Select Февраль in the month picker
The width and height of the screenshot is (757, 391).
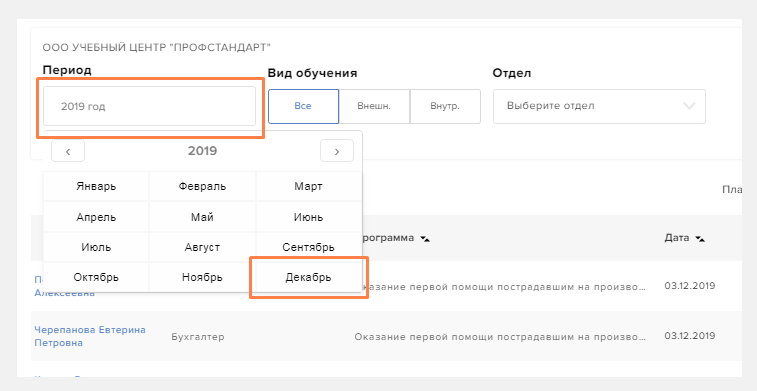click(x=202, y=186)
